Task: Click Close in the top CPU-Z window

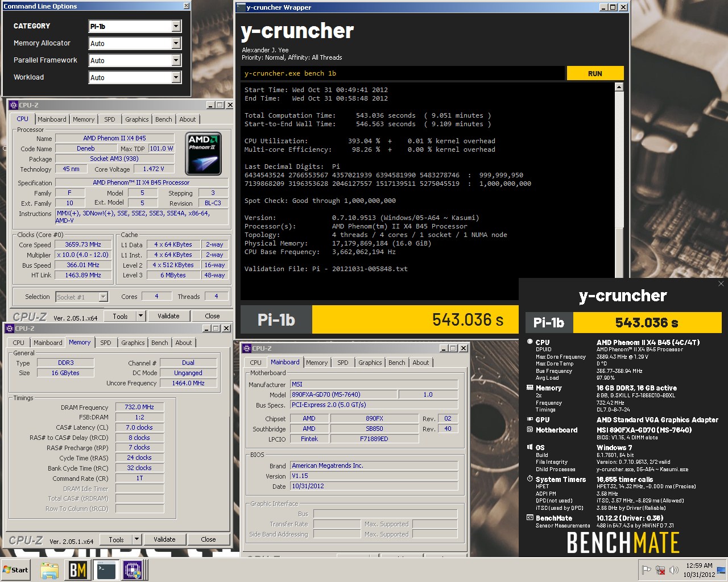Action: (x=212, y=316)
